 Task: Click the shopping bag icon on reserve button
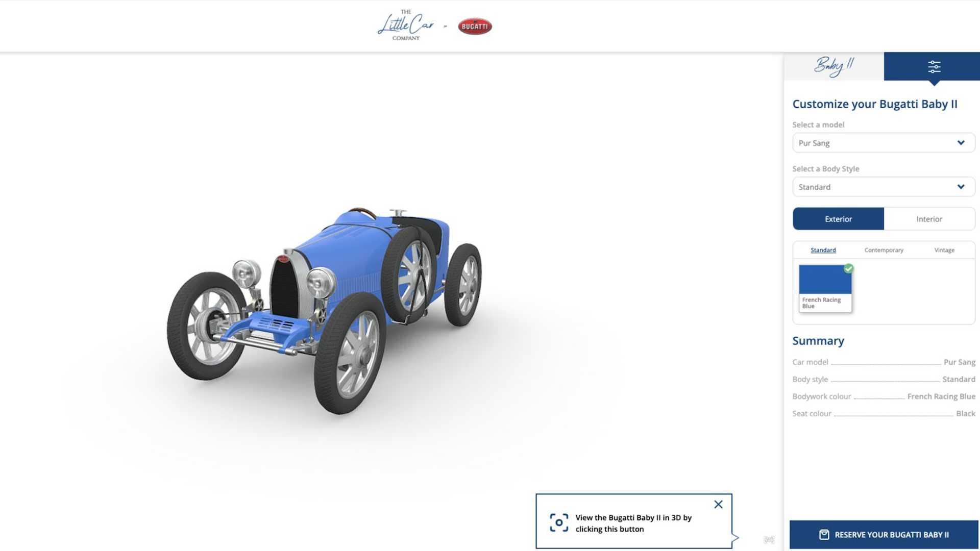coord(824,535)
